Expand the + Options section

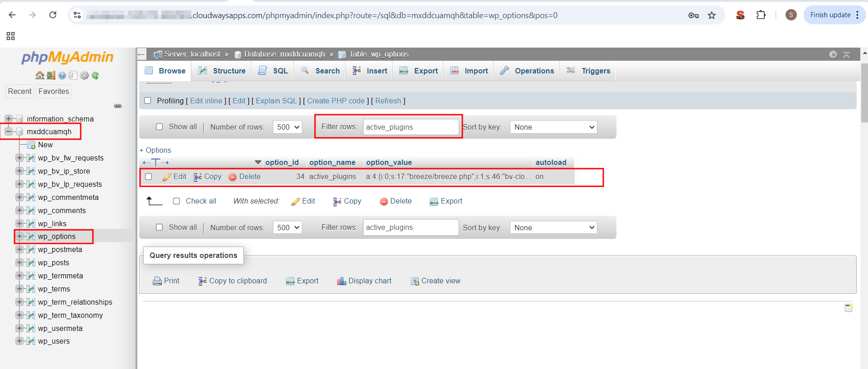[155, 151]
